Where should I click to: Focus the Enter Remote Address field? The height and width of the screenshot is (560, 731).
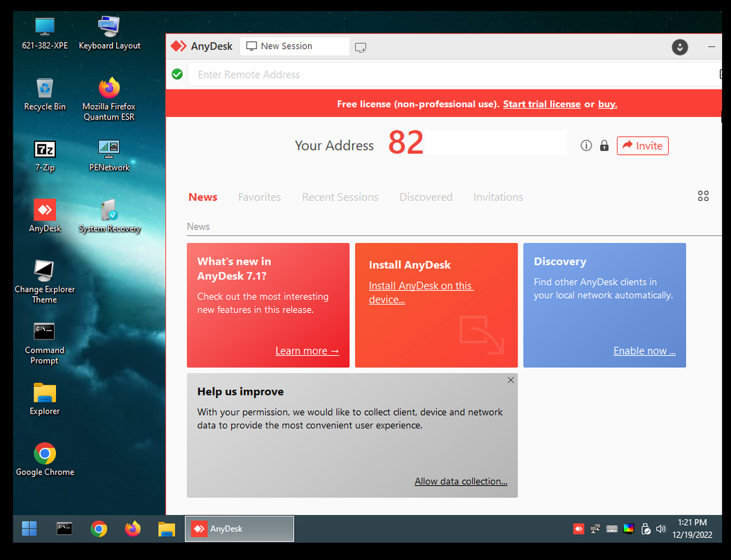(x=454, y=74)
